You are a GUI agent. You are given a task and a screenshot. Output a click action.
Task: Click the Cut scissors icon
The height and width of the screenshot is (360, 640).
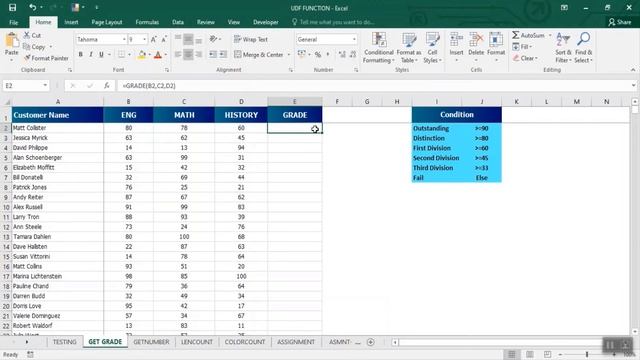27,35
